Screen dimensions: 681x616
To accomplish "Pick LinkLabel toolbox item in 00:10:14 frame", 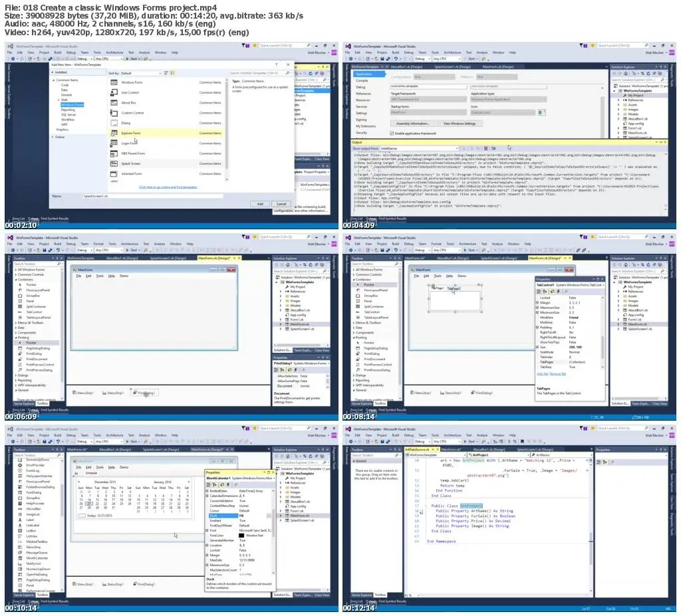I will click(x=33, y=525).
